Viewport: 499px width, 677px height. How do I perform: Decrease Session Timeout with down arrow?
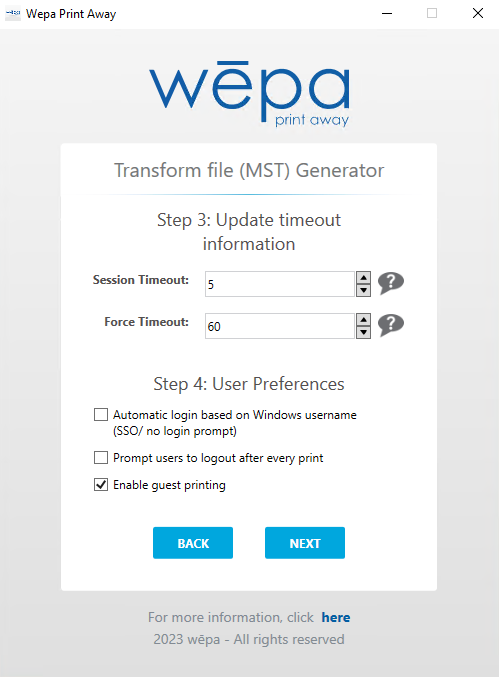coord(363,290)
